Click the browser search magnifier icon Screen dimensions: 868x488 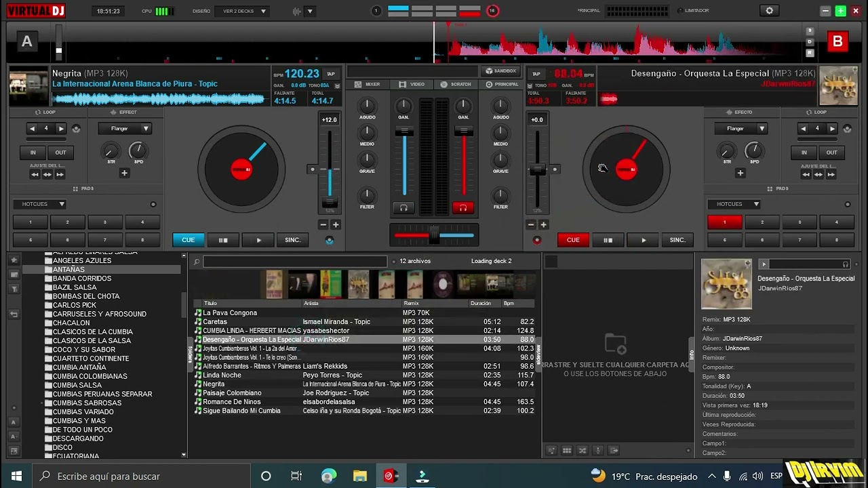[x=196, y=262]
